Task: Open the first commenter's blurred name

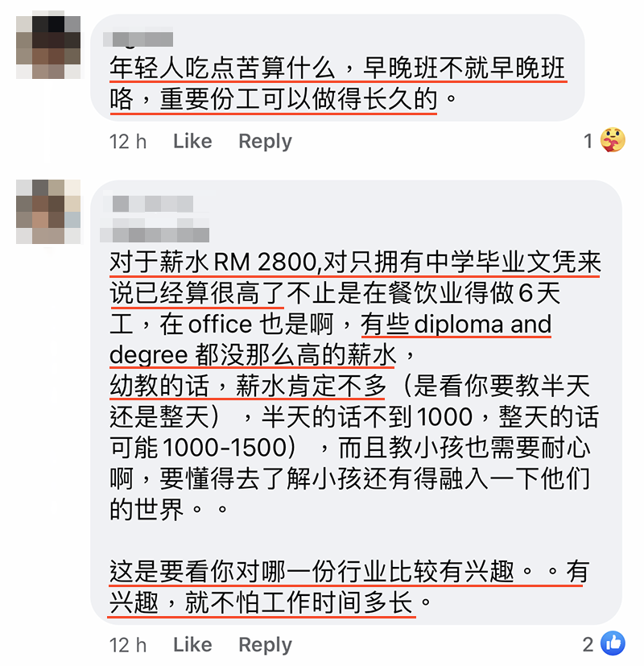Action: click(138, 39)
